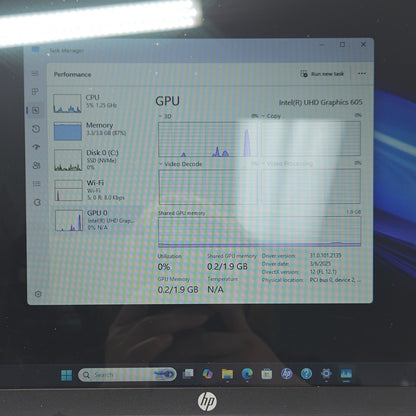Click the Temperature N/A value
The image size is (416, 416).
(x=215, y=289)
